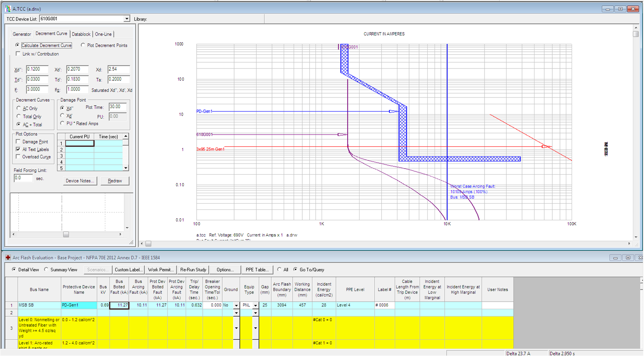The height and width of the screenshot is (356, 644).
Task: Switch to Summary View radio option
Action: click(x=46, y=270)
